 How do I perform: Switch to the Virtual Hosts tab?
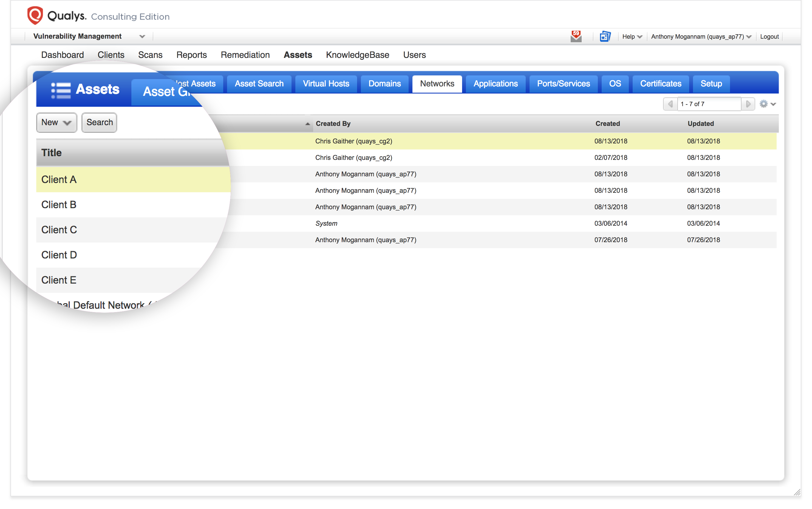(326, 83)
